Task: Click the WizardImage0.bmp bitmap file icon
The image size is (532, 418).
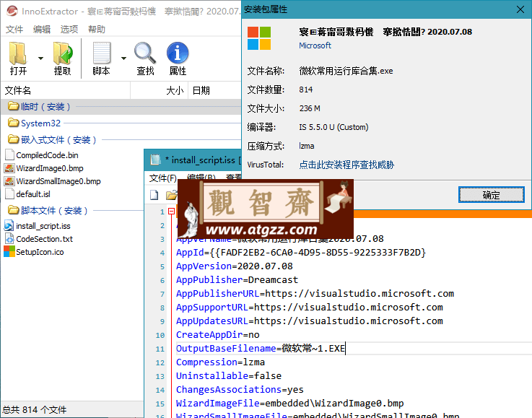Action: (9, 168)
